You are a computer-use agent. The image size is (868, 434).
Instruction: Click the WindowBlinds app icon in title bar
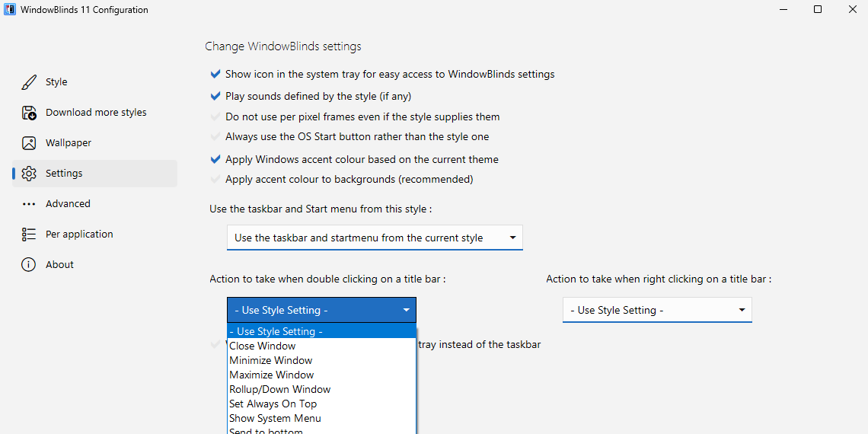click(x=10, y=9)
